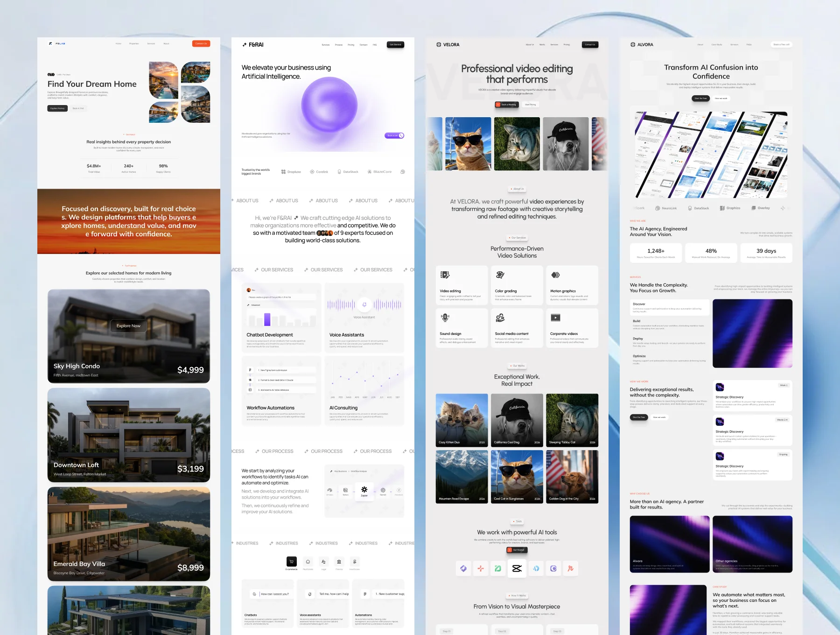The width and height of the screenshot is (840, 635).
Task: Open the Downtown Loft listing card
Action: 129,435
